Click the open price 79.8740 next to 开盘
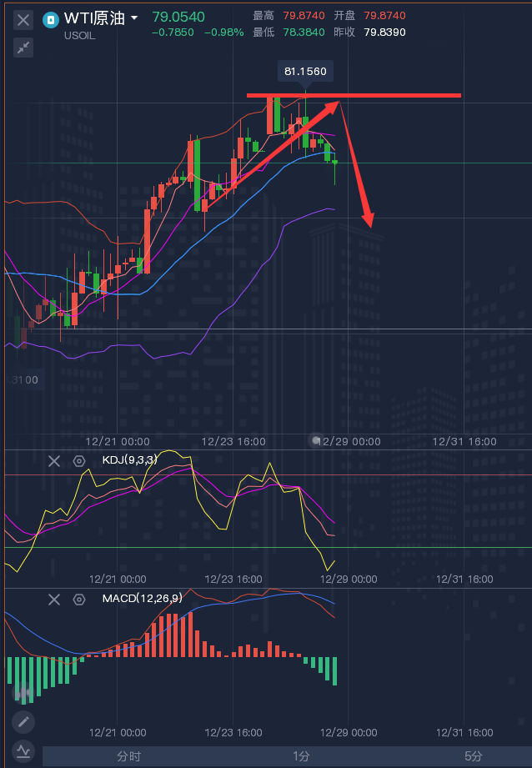532x768 pixels. coord(384,16)
